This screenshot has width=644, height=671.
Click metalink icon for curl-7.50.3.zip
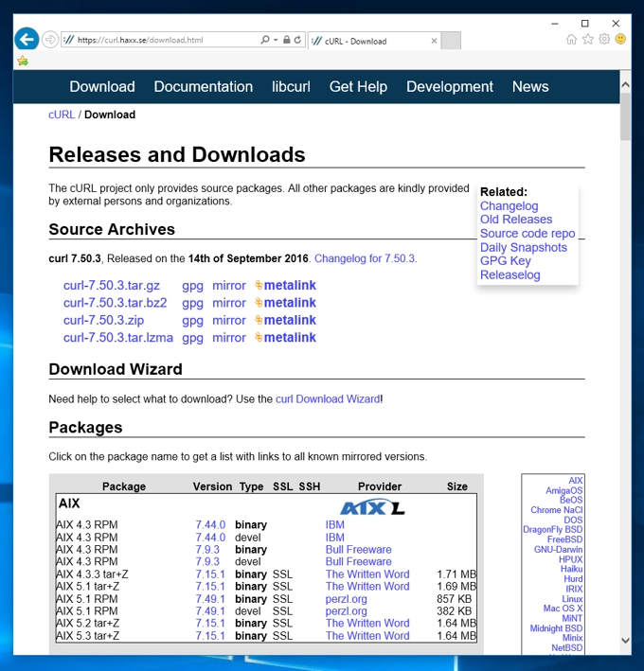259,320
